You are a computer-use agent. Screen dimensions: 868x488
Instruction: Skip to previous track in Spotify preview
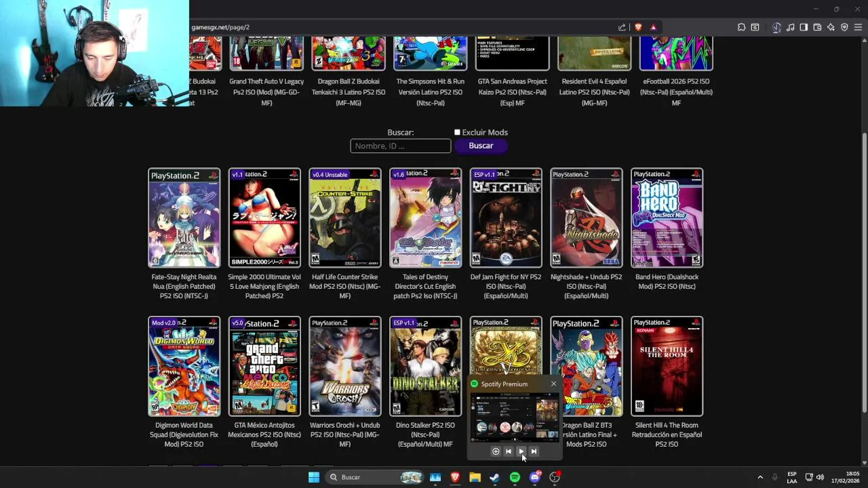click(509, 451)
